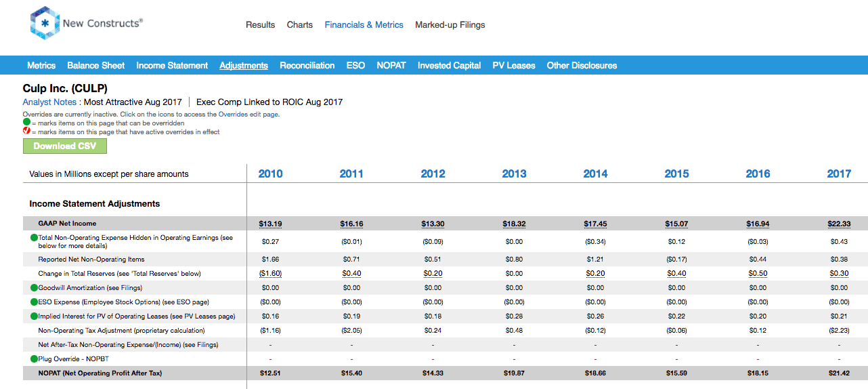Click green override dot for Implied Interest
868x389 pixels.
coord(34,316)
